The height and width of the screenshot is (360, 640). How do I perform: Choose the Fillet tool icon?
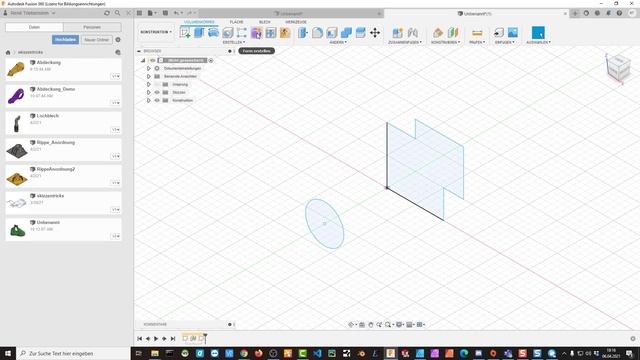pyautogui.click(x=318, y=33)
